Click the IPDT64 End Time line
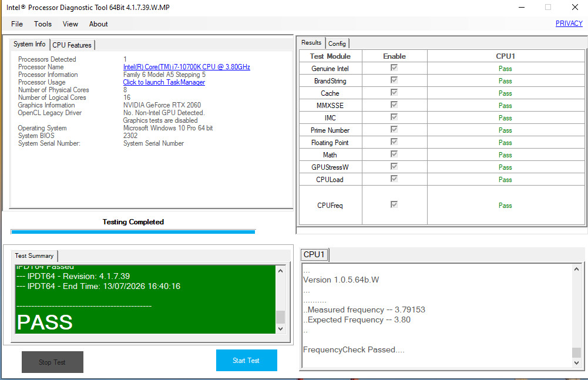 click(98, 286)
